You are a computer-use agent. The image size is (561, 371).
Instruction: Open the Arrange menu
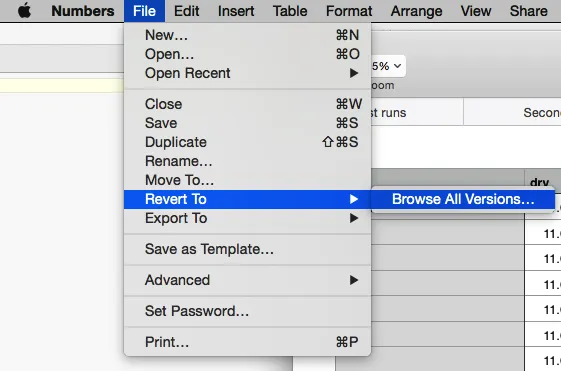416,11
